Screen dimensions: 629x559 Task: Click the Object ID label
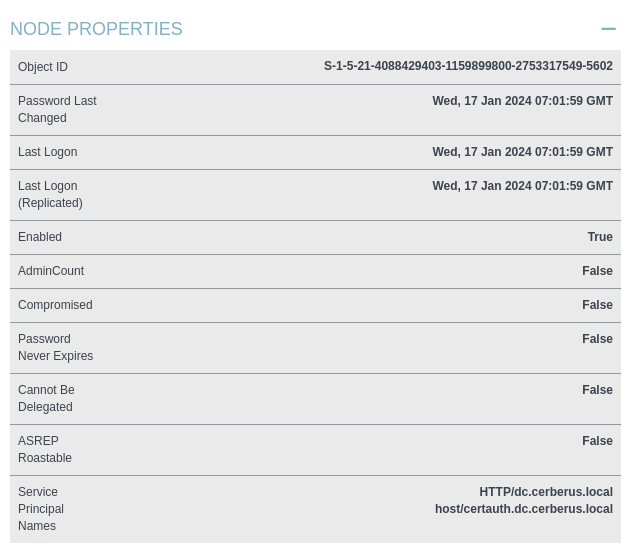(43, 67)
